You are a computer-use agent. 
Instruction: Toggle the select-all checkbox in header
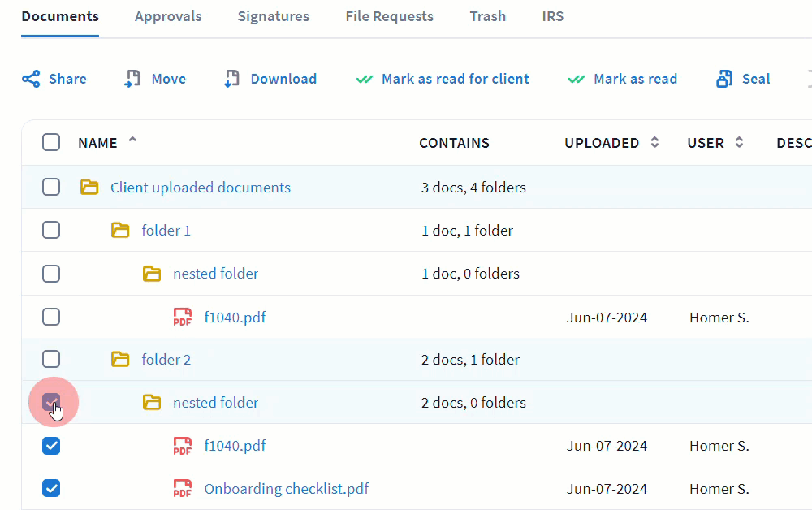tap(51, 143)
